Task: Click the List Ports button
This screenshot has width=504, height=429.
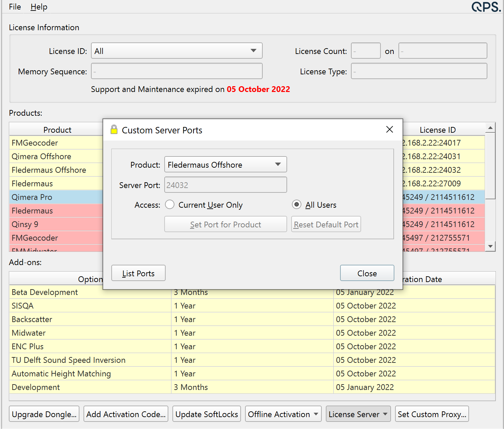Action: 138,273
